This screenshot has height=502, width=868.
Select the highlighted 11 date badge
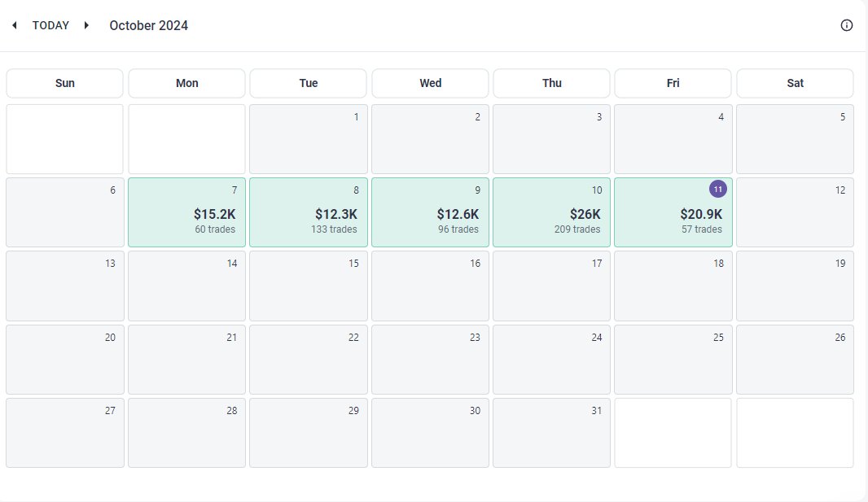pos(718,189)
